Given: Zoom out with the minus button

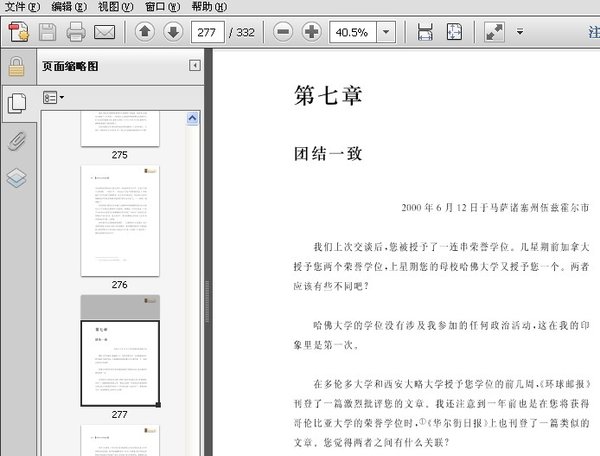Looking at the screenshot, I should coord(283,32).
